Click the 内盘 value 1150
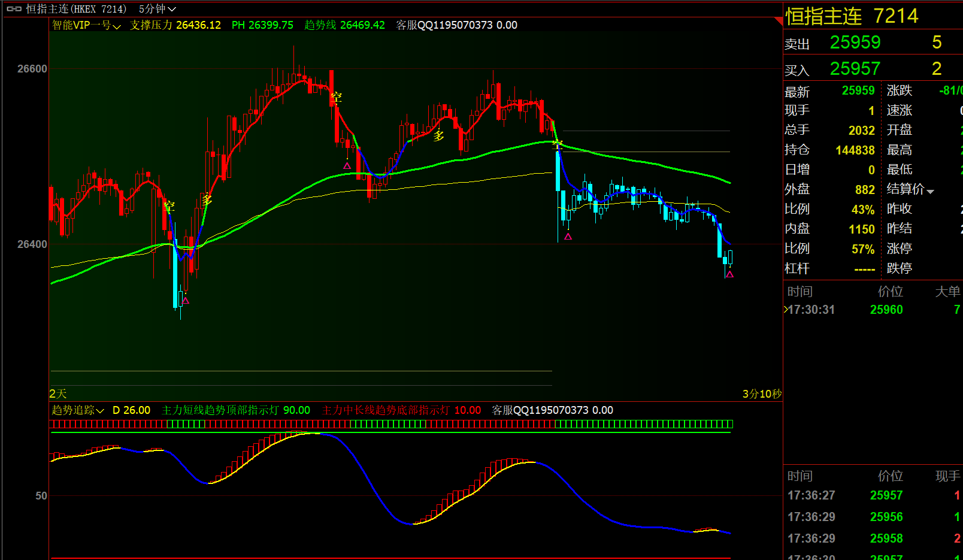This screenshot has height=560, width=963. coord(862,229)
